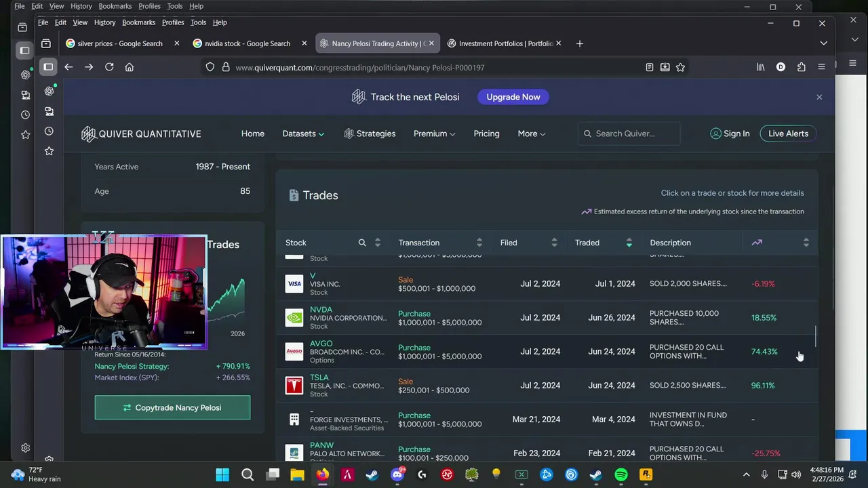Open the front window History menu
The height and width of the screenshot is (488, 868).
(104, 22)
